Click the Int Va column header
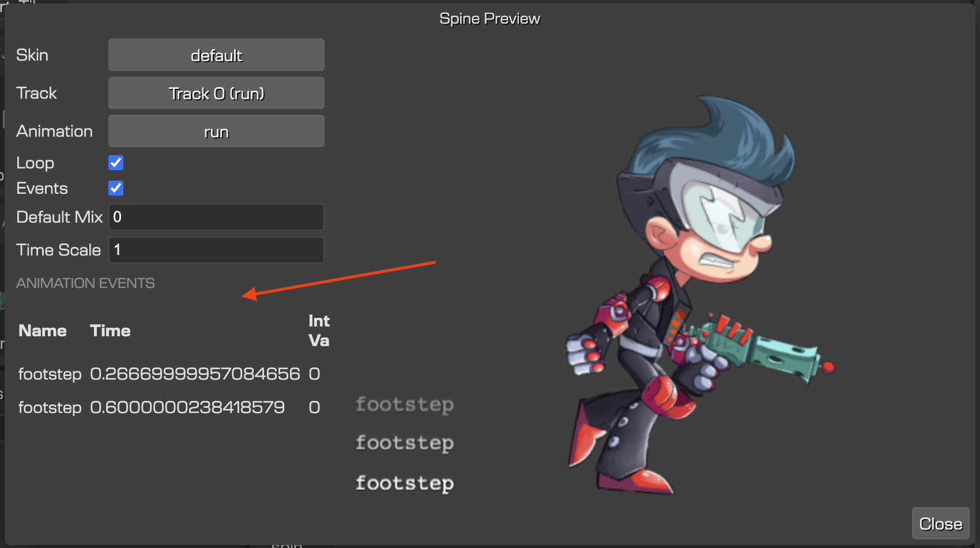Image resolution: width=980 pixels, height=548 pixels. tap(319, 331)
